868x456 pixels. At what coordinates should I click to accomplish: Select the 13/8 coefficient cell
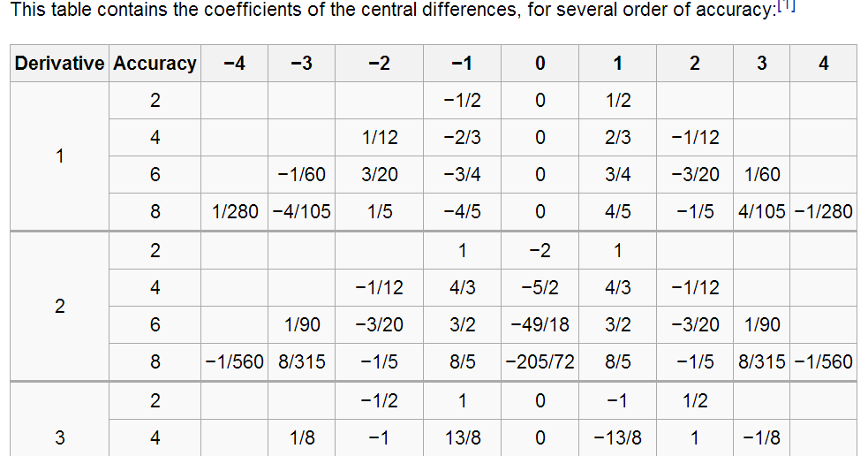click(x=462, y=437)
